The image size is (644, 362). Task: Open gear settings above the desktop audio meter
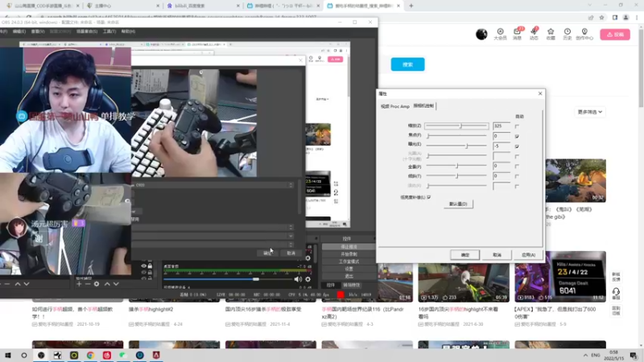[x=308, y=258]
